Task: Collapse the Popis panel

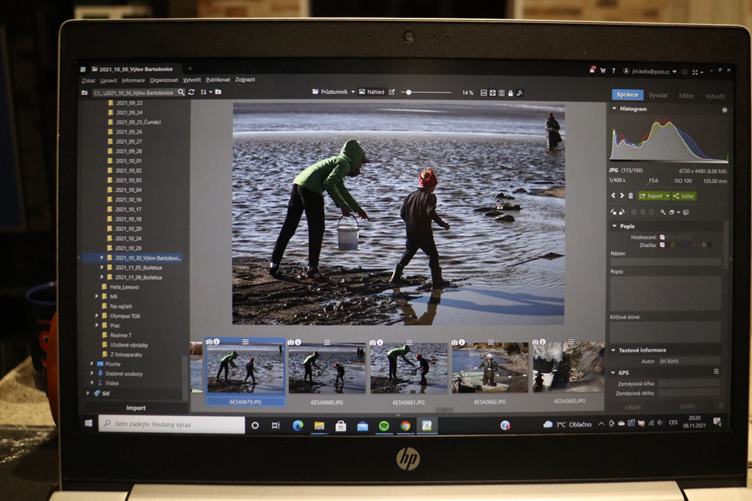Action: pyautogui.click(x=614, y=226)
